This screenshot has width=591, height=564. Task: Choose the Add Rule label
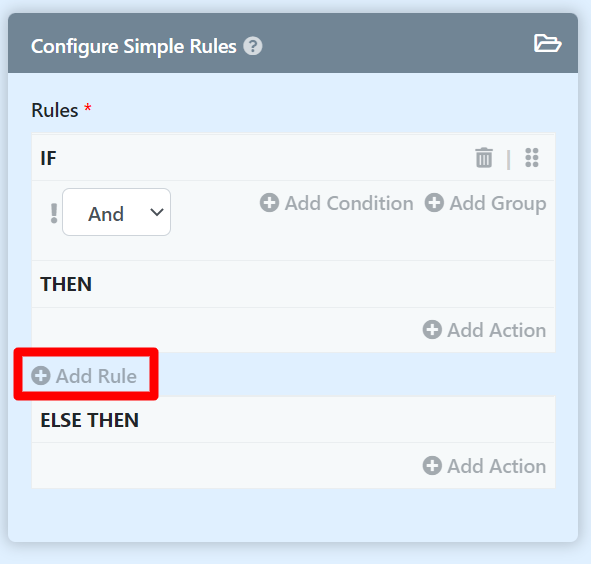96,376
